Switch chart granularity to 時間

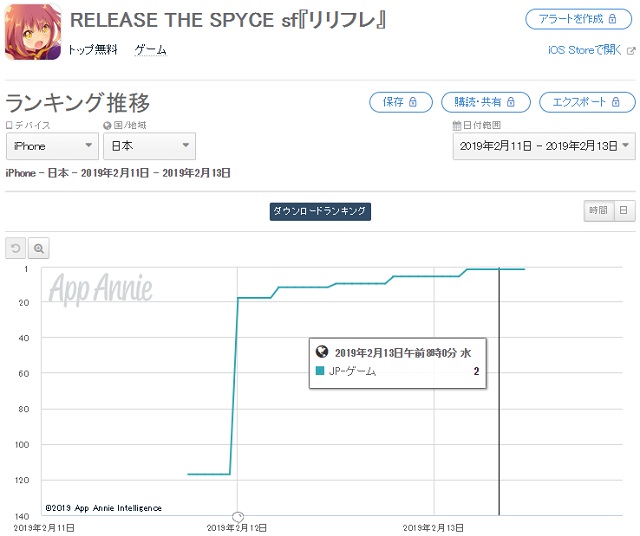[598, 211]
